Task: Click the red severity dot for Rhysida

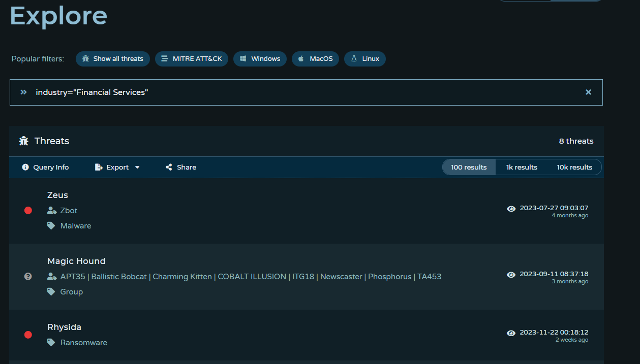Action: 28,335
